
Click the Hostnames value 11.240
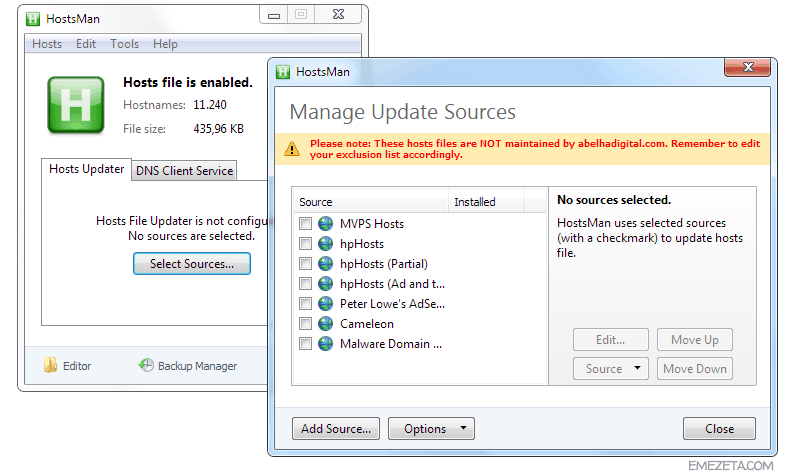(210, 105)
